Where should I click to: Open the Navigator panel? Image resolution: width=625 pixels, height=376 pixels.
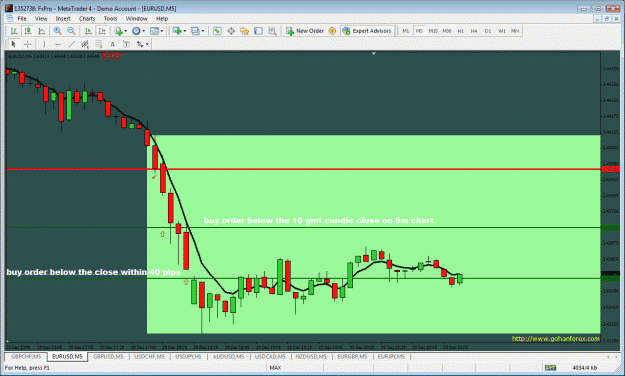coord(244,31)
